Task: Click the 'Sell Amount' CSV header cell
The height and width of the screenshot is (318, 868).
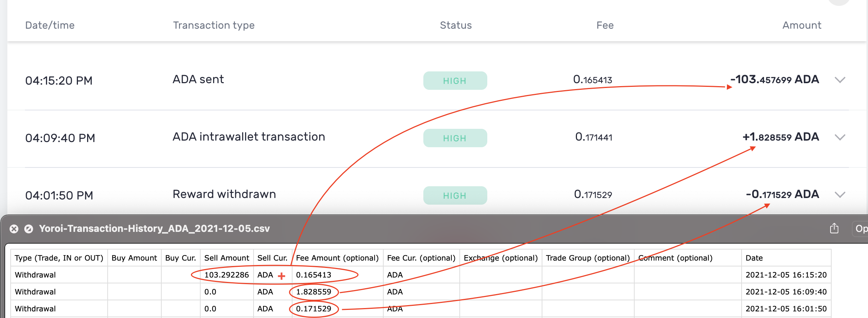Action: point(227,258)
